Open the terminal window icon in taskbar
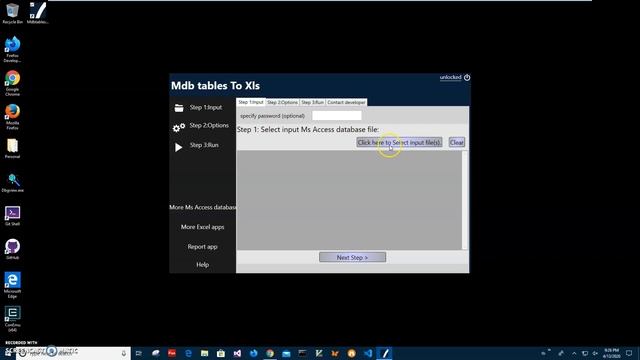Viewport: 640px width, 360px height. click(302, 353)
